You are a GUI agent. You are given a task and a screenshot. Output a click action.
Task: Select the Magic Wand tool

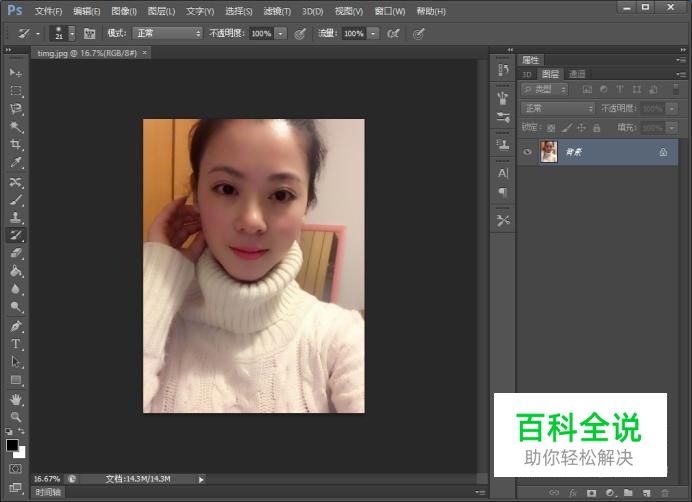coord(16,127)
